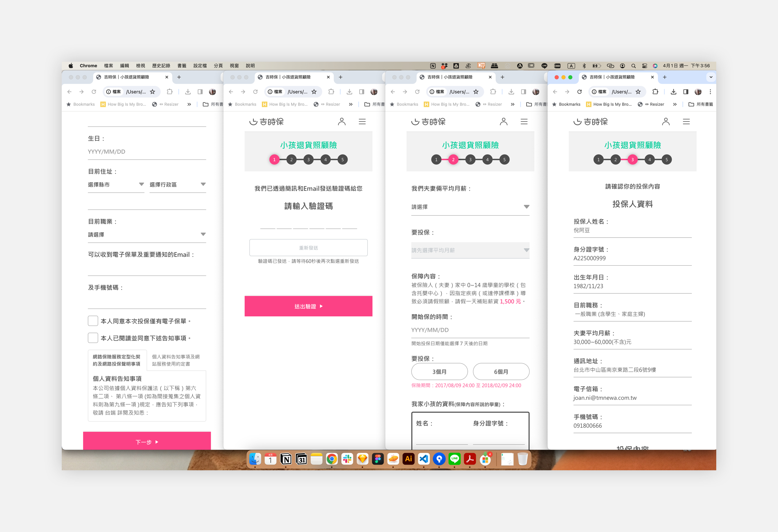Open LINE from the Dock

click(454, 459)
